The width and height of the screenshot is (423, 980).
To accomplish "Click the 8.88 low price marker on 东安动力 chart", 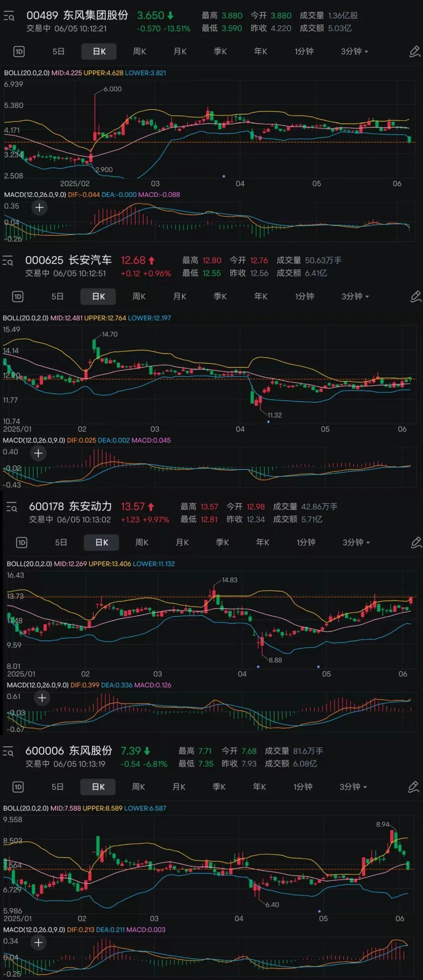I will [275, 660].
